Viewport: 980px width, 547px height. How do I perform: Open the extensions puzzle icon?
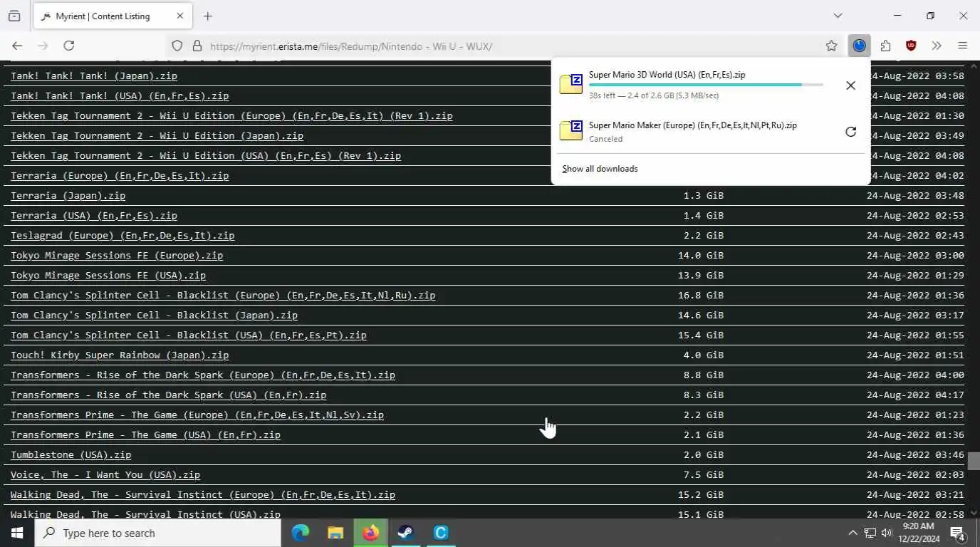[885, 46]
